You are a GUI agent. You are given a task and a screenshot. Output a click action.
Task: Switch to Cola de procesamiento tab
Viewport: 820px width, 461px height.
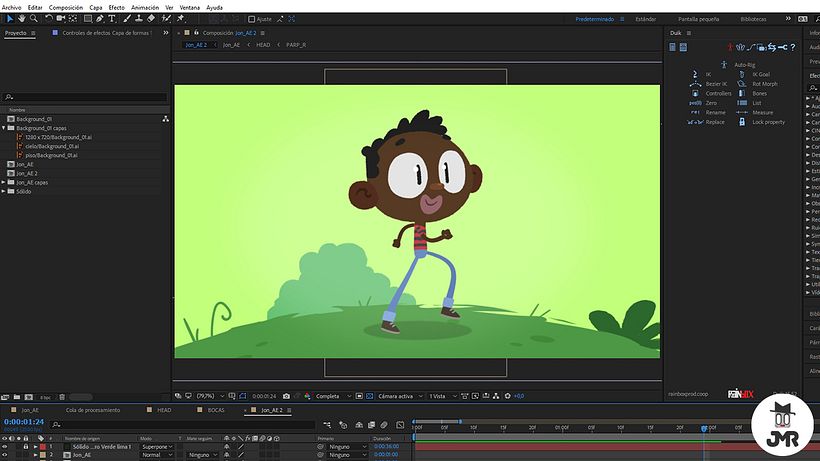(93, 410)
